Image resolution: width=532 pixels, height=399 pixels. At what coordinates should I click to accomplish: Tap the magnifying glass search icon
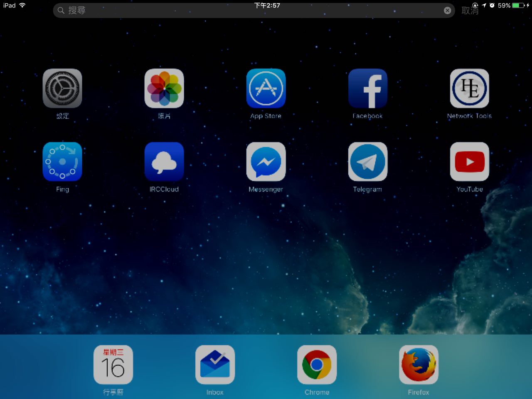click(x=61, y=10)
